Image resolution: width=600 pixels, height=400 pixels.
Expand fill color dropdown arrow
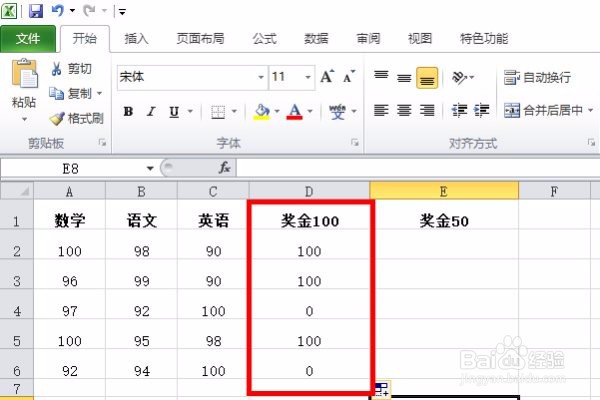point(277,111)
